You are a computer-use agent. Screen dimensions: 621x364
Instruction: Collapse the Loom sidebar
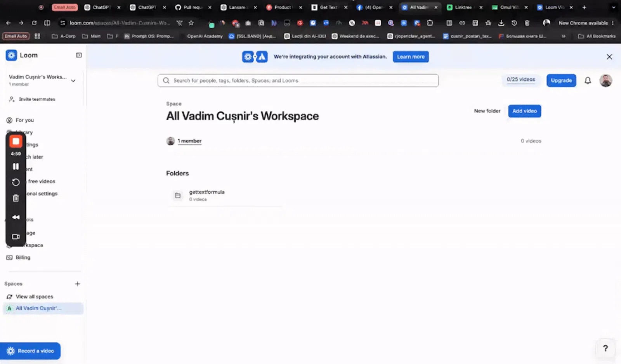[79, 55]
